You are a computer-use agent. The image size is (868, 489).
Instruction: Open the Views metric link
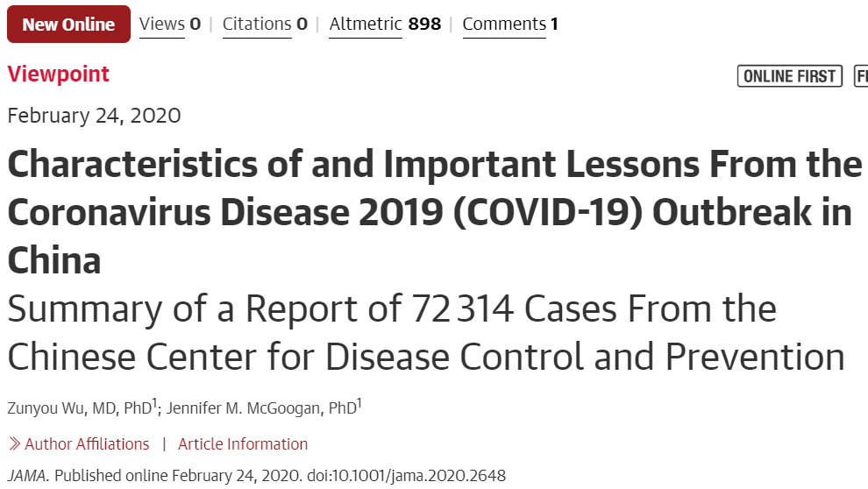tap(169, 25)
